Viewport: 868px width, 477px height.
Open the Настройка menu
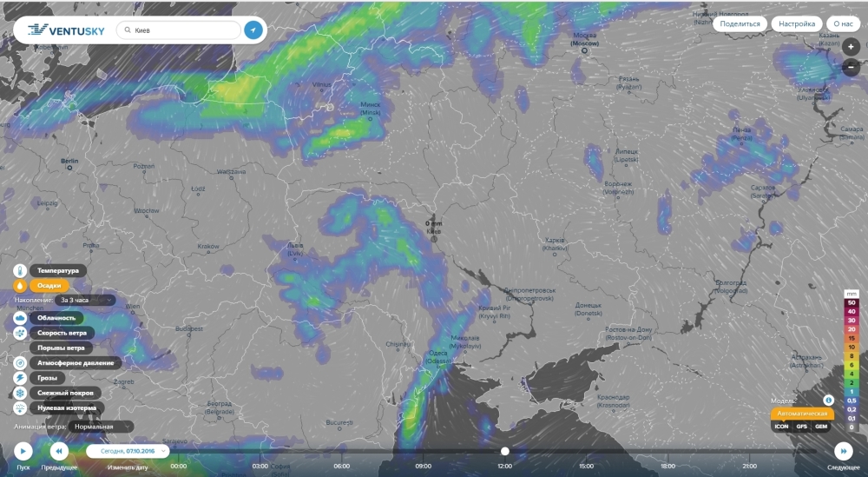[796, 24]
